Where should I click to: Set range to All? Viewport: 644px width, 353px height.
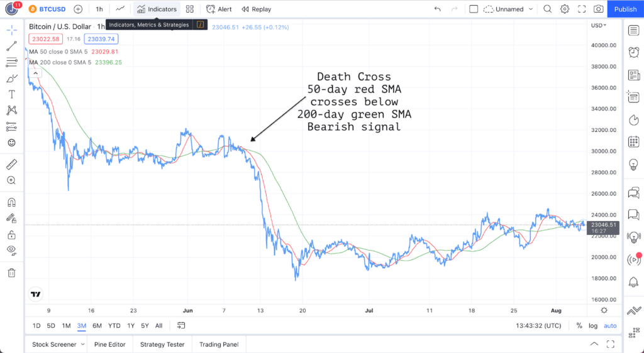point(159,325)
